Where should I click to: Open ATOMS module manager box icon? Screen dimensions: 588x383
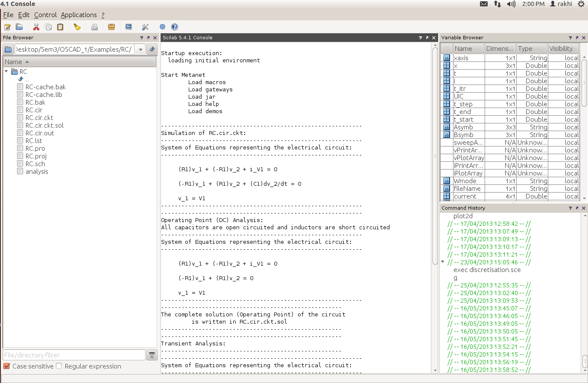(x=111, y=27)
